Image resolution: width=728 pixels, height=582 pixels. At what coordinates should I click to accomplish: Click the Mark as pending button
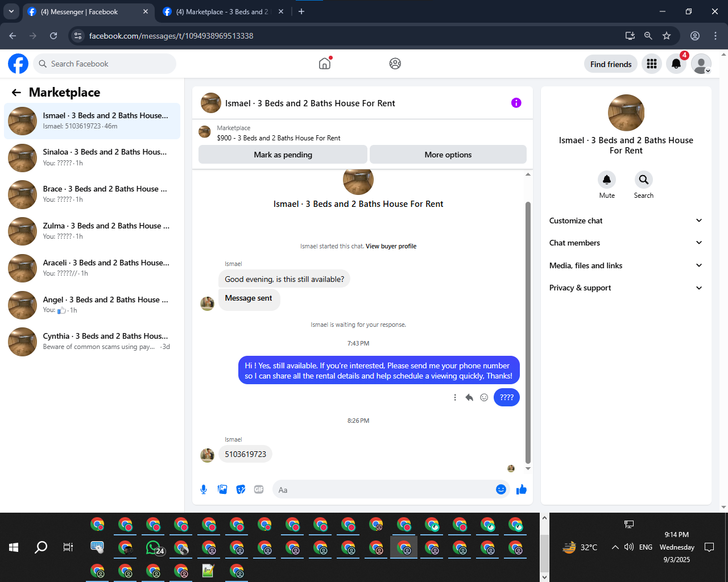(x=283, y=155)
